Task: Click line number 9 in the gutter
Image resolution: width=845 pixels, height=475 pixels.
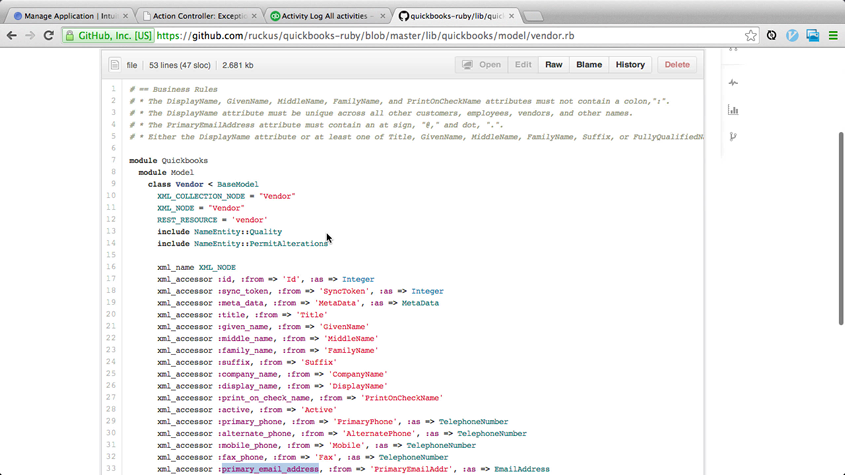Action: click(113, 184)
